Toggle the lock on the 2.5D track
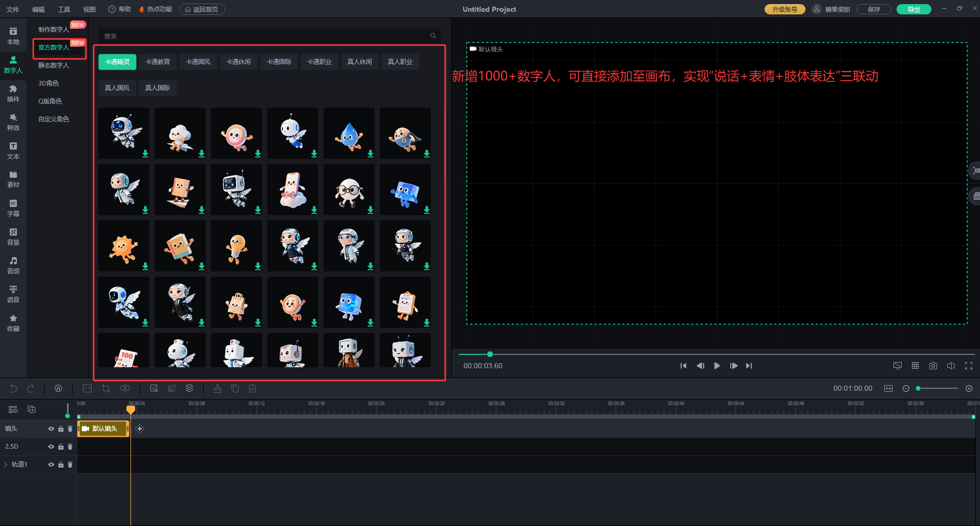The image size is (980, 526). (x=61, y=447)
